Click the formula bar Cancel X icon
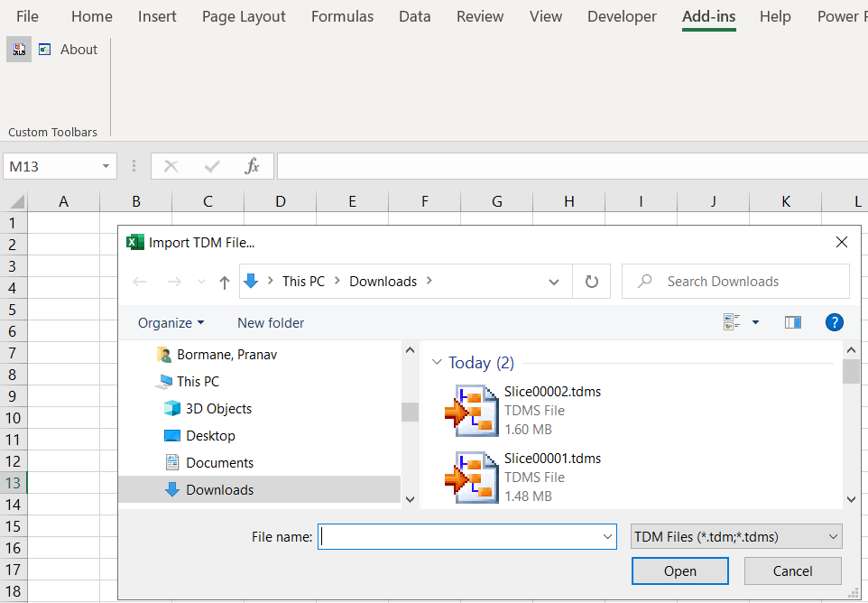 171,166
